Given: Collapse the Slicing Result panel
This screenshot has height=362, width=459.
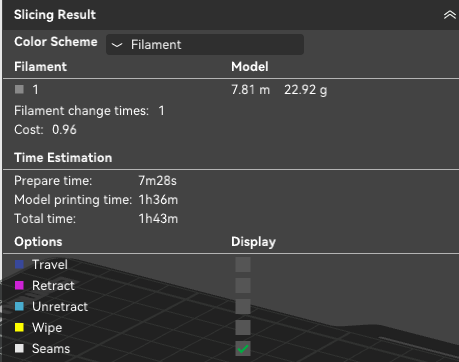Looking at the screenshot, I should [449, 15].
